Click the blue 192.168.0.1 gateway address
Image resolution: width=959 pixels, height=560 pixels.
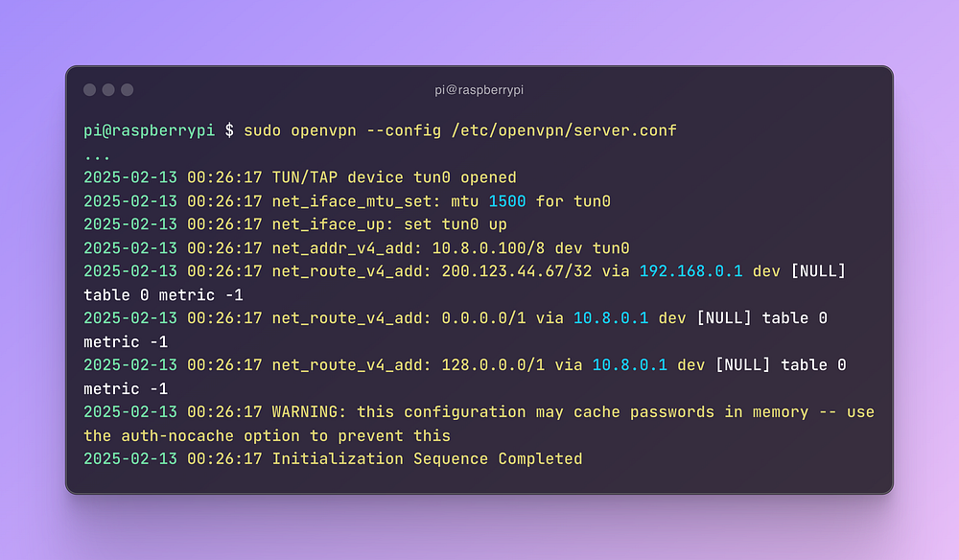click(691, 270)
